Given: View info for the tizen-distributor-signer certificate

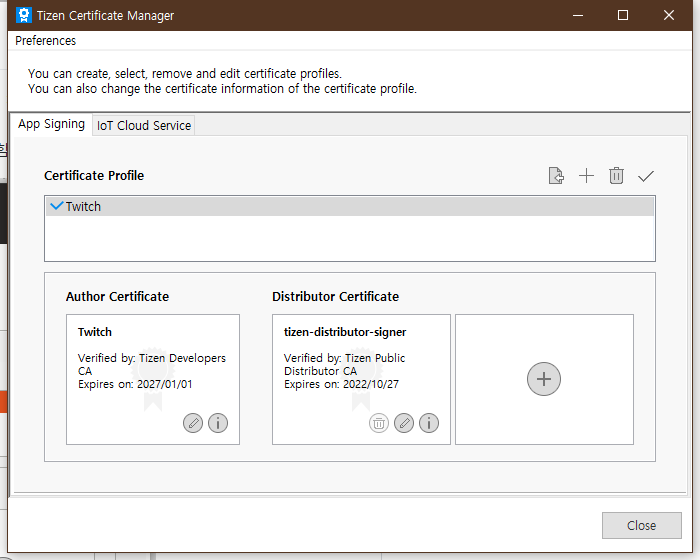Looking at the screenshot, I should click(429, 423).
